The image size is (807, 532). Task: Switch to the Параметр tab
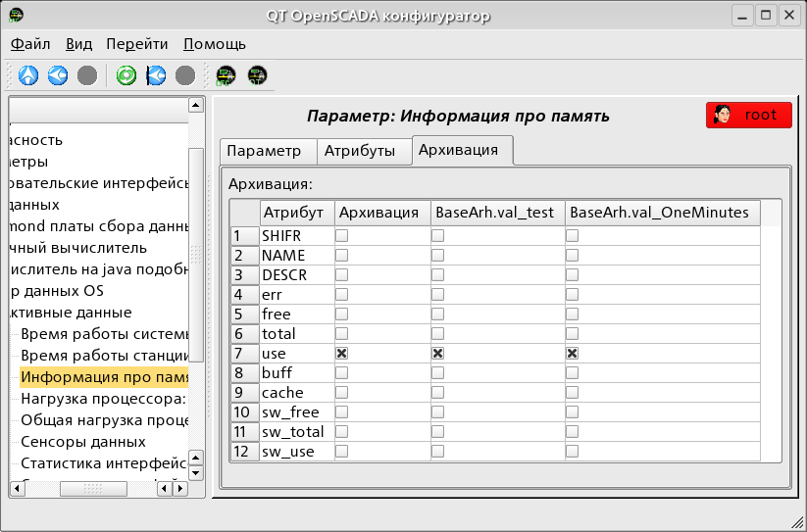[263, 151]
